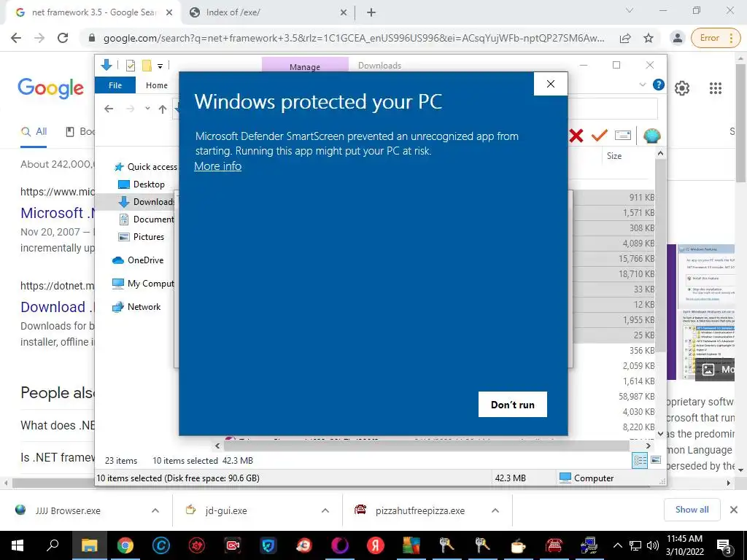The width and height of the screenshot is (747, 560).
Task: Switch Explorer to large icons view toggle
Action: pyautogui.click(x=656, y=460)
